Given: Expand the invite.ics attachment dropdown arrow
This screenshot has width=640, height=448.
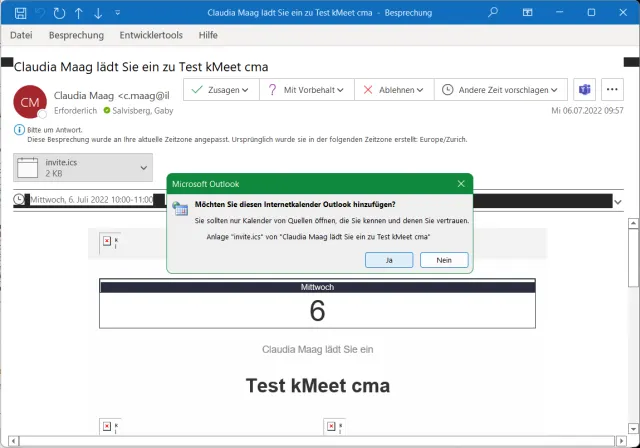Looking at the screenshot, I should click(144, 168).
